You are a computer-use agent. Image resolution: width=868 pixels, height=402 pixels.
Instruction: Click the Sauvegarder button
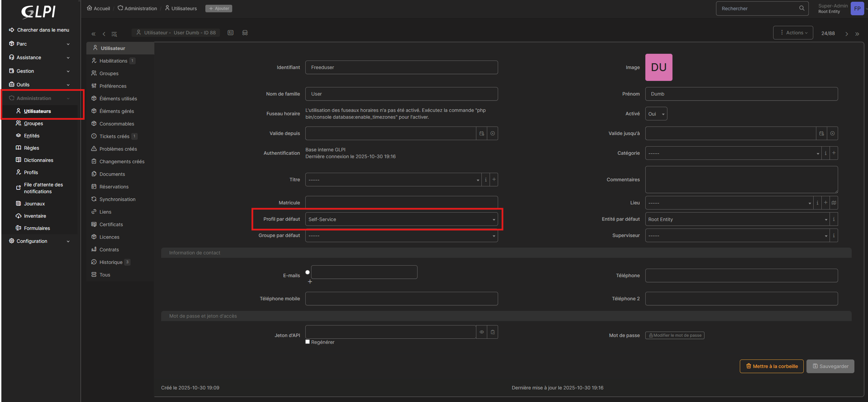[x=830, y=366]
